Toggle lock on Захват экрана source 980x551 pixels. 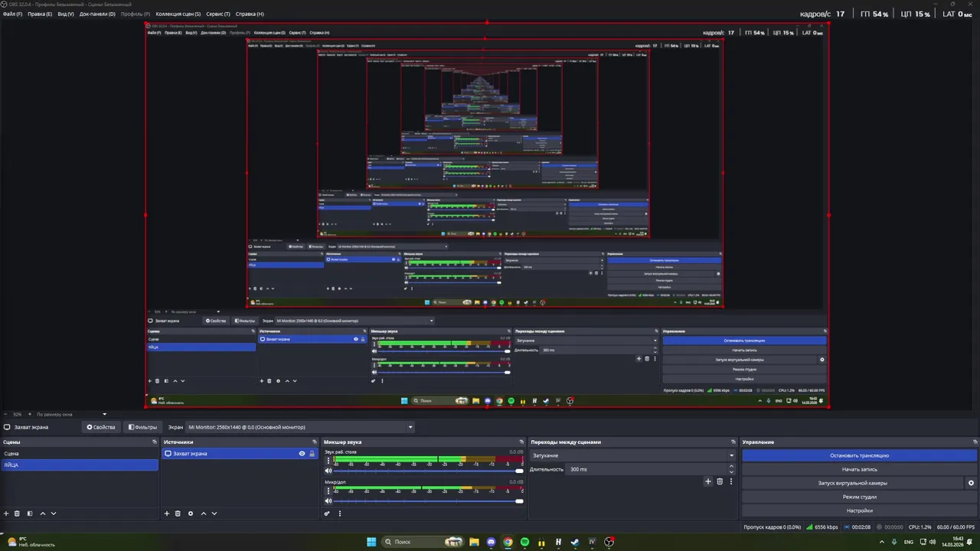[x=312, y=454]
